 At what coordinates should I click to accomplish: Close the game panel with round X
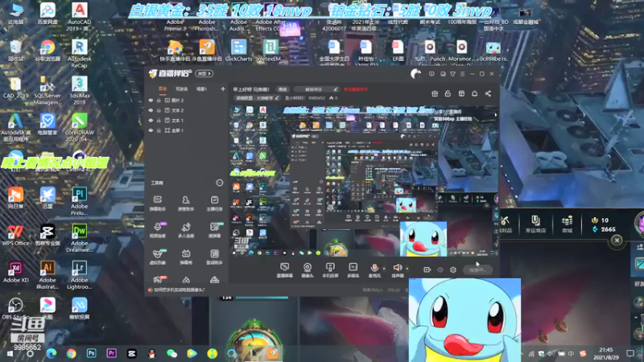617,241
